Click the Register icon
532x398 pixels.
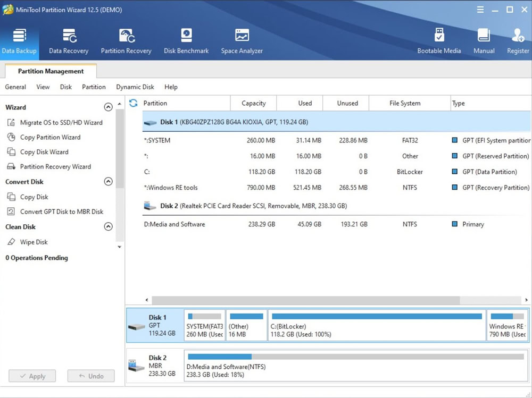tap(518, 35)
